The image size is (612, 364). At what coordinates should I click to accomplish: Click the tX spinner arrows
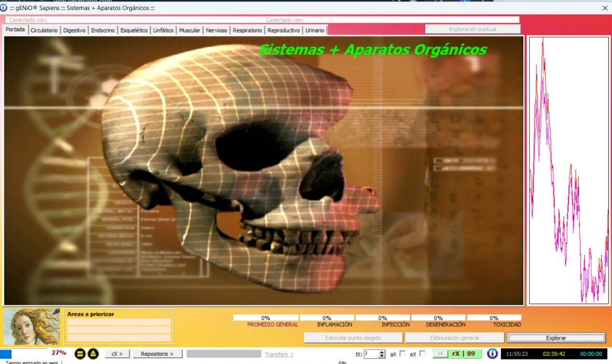(x=382, y=354)
